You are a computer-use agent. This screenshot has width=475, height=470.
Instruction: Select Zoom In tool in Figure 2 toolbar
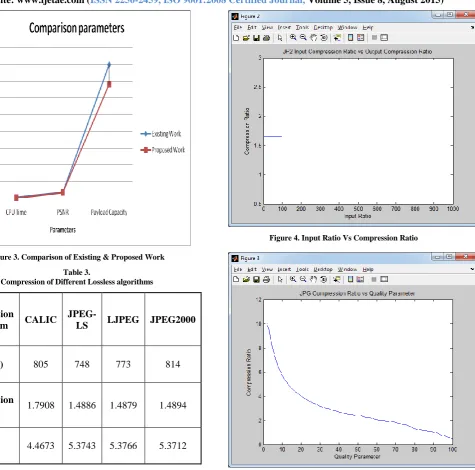[293, 38]
